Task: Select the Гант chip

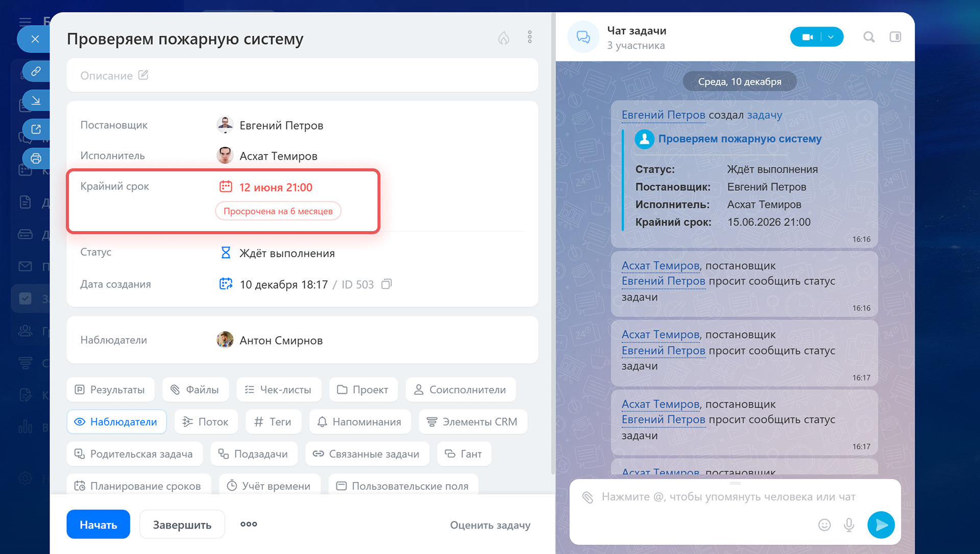Action: point(463,454)
